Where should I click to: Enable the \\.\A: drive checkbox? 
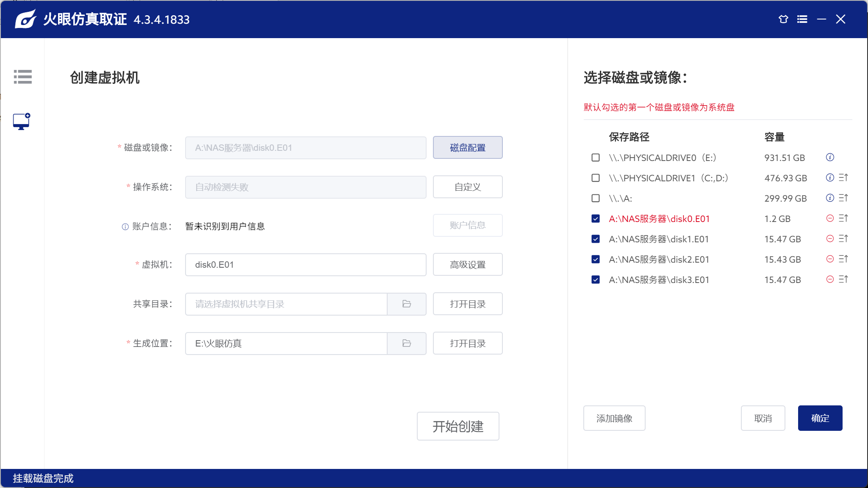[596, 198]
